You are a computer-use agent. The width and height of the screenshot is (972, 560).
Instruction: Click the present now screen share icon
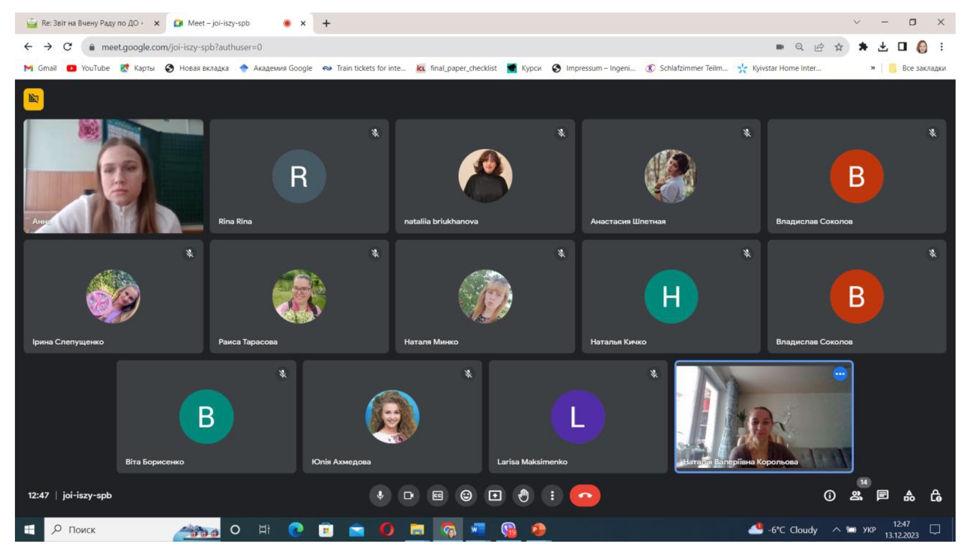coord(495,495)
